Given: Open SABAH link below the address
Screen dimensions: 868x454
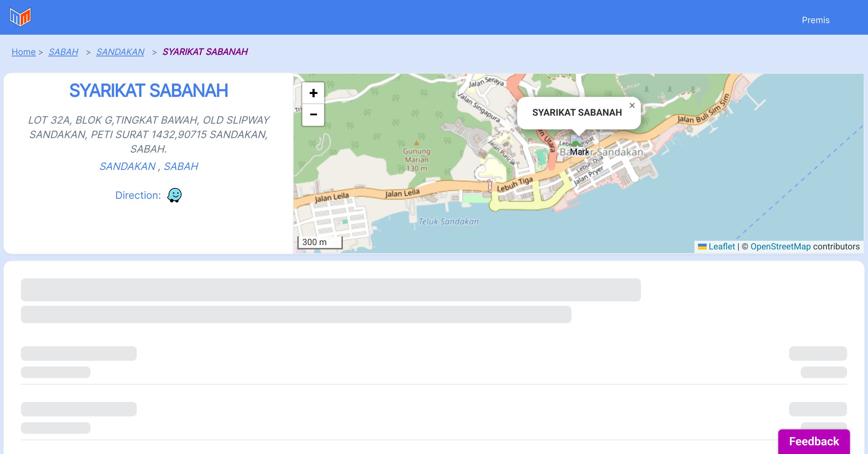Looking at the screenshot, I should 181,166.
